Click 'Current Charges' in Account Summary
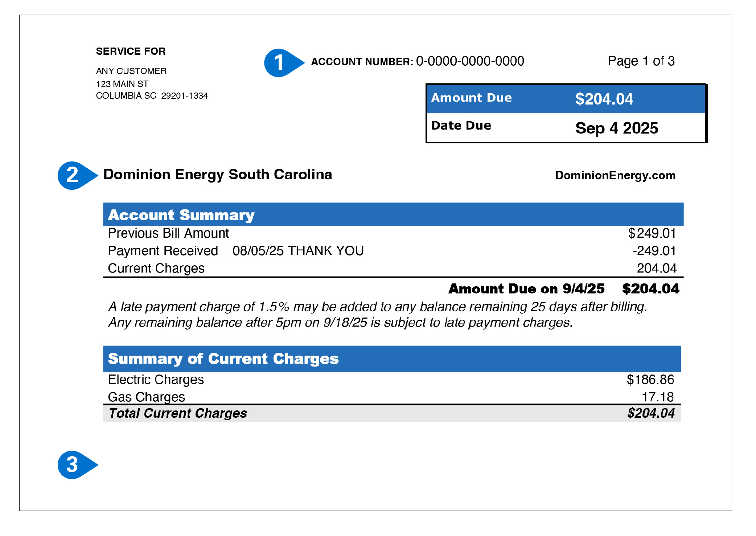The width and height of the screenshot is (756, 536). click(x=156, y=269)
